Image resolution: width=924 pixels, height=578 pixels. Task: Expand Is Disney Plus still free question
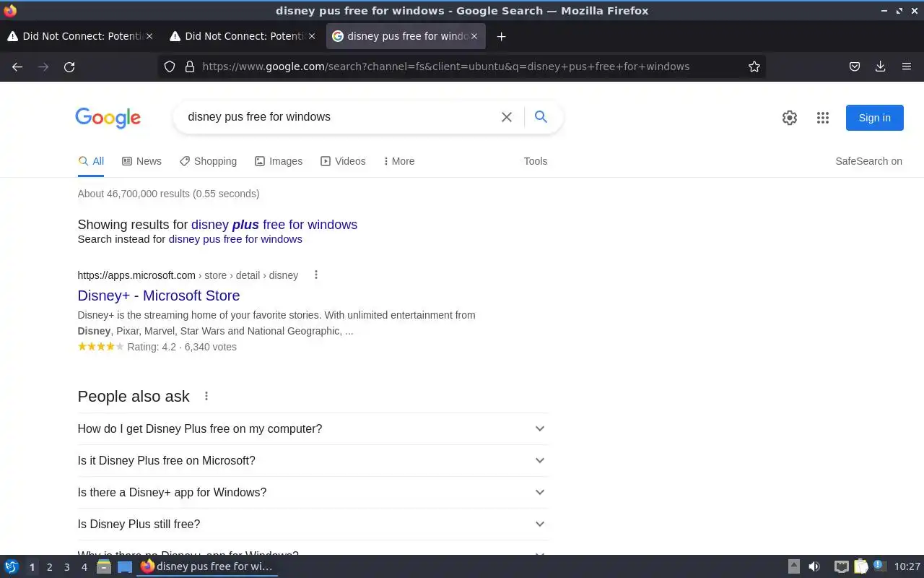[x=313, y=524]
